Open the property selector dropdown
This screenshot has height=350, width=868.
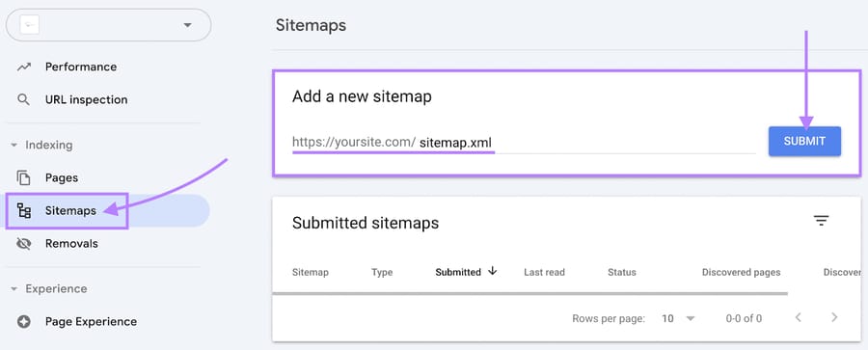point(108,25)
